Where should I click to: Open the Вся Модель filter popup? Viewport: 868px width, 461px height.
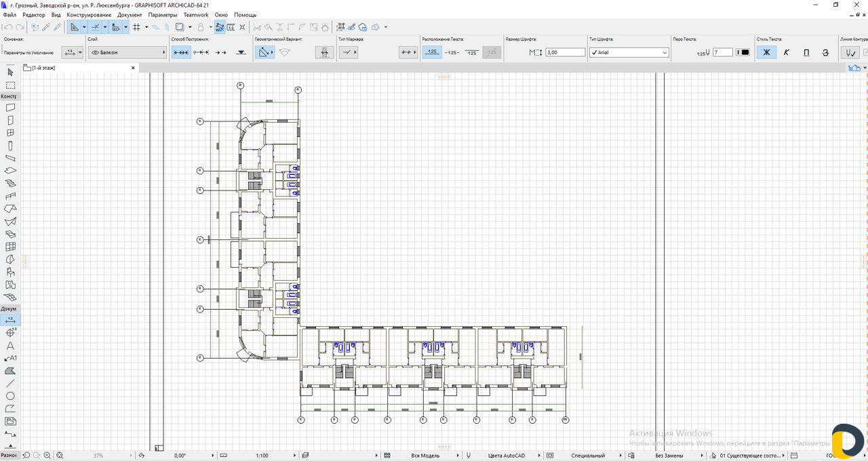(x=425, y=456)
